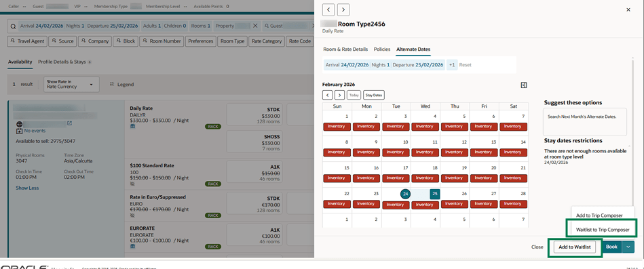Click Inventory under February 28
The width and height of the screenshot is (644, 269).
tap(512, 204)
